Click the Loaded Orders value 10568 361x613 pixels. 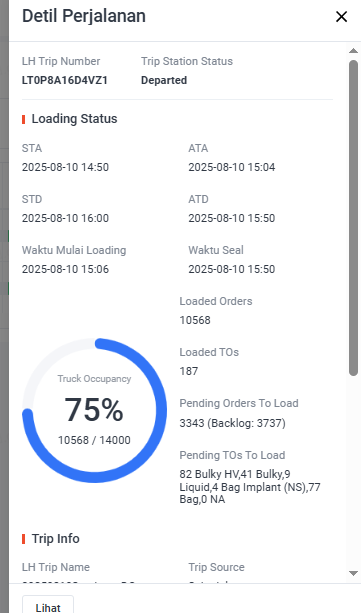195,320
